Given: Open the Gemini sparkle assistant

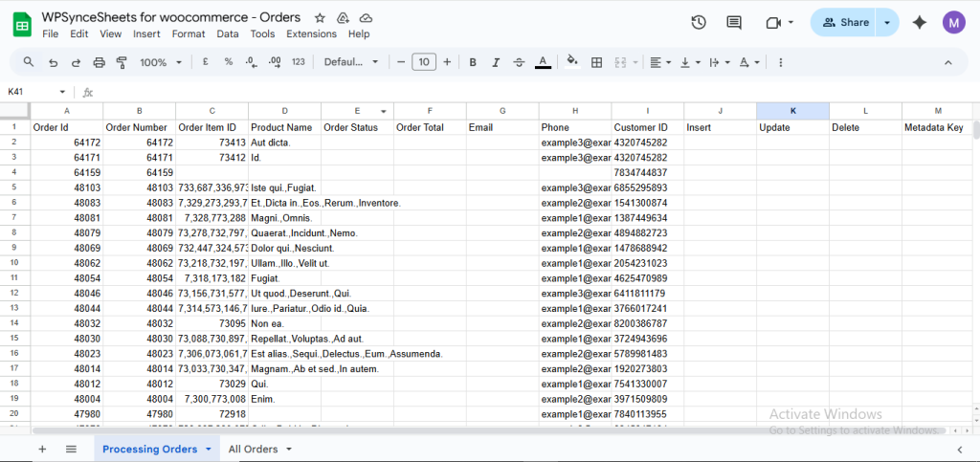Looking at the screenshot, I should pos(919,22).
